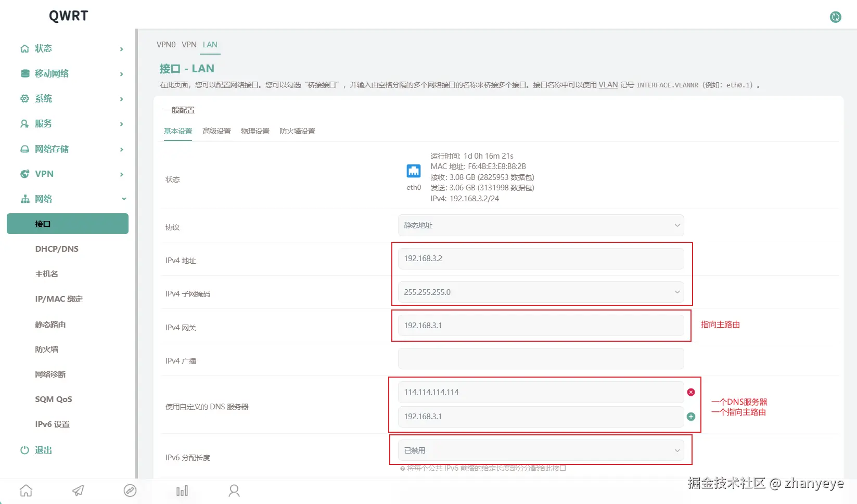Click the MAC address F6:4B:E3:E8:B8:2B text
857x504 pixels.
click(497, 166)
